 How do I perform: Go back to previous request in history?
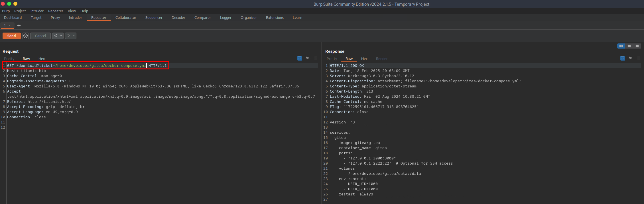click(56, 36)
